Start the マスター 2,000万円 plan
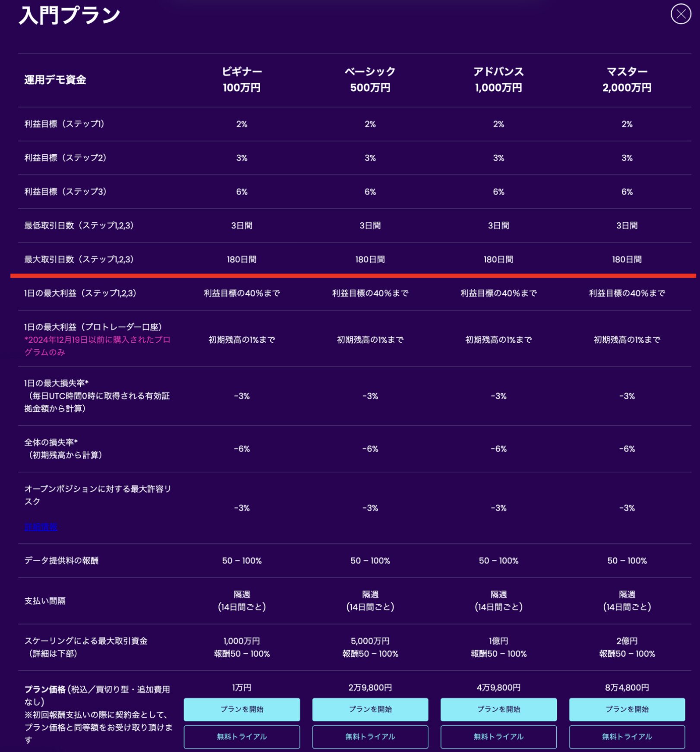This screenshot has height=752, width=700. 627,709
